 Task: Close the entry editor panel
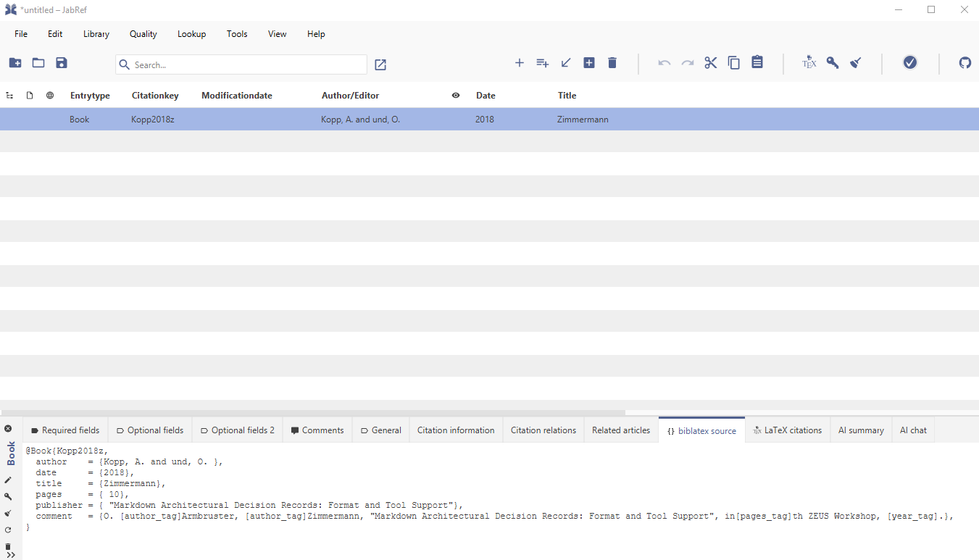coord(8,429)
